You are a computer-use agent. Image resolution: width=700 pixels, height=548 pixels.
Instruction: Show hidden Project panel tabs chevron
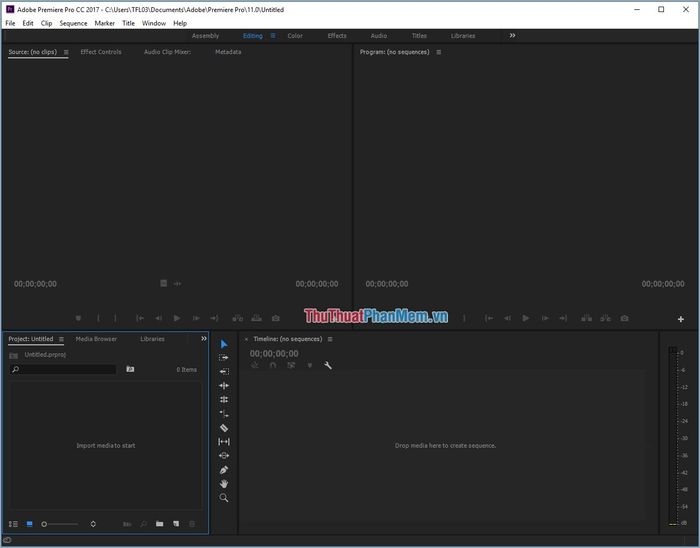point(204,339)
